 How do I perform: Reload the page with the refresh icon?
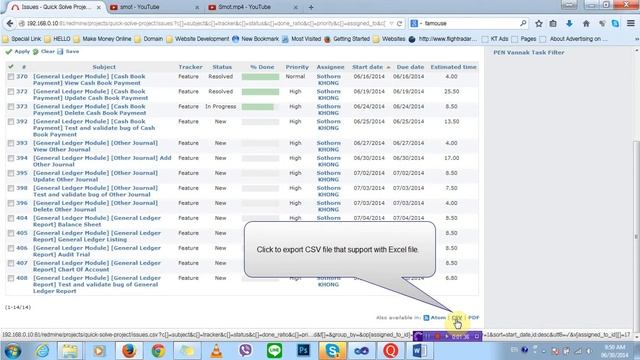coord(400,24)
